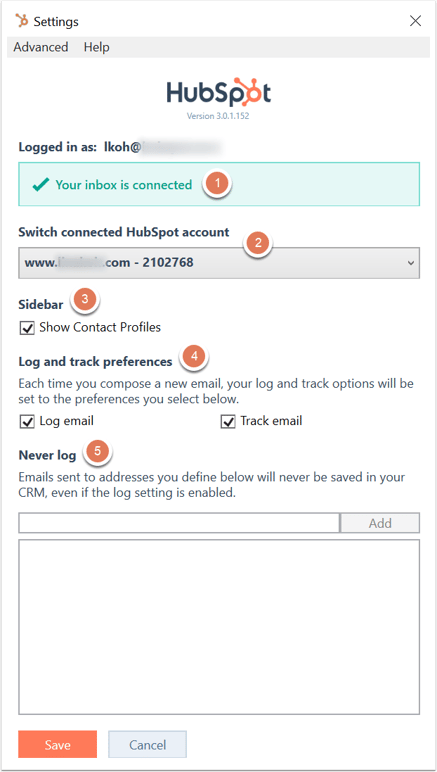
Task: Click the orange number 2 callout badge
Action: point(259,242)
